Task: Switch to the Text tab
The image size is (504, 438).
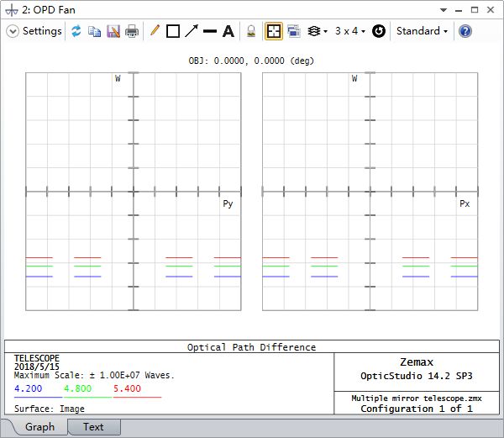Action: pos(93,427)
